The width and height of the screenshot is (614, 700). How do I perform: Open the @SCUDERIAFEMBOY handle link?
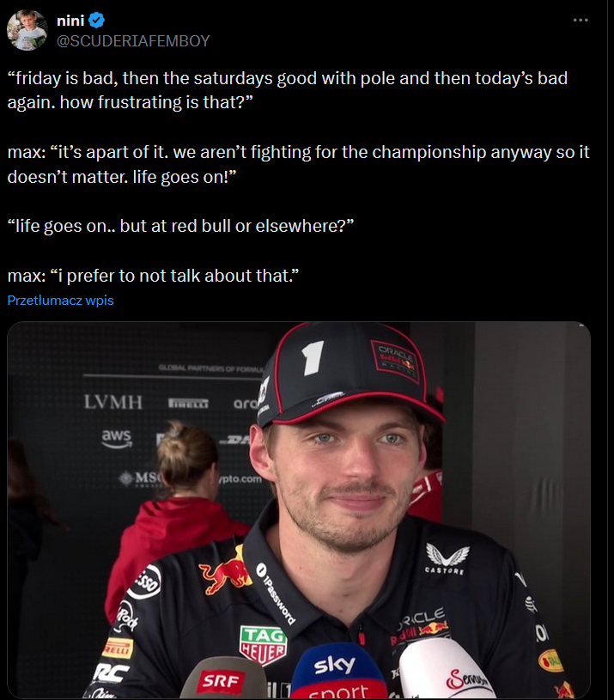133,41
